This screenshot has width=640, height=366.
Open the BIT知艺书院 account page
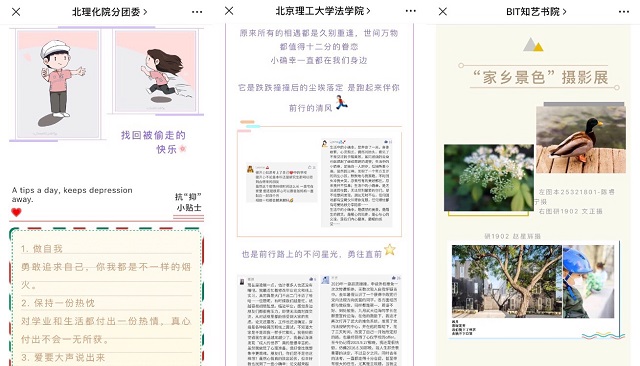(x=536, y=11)
